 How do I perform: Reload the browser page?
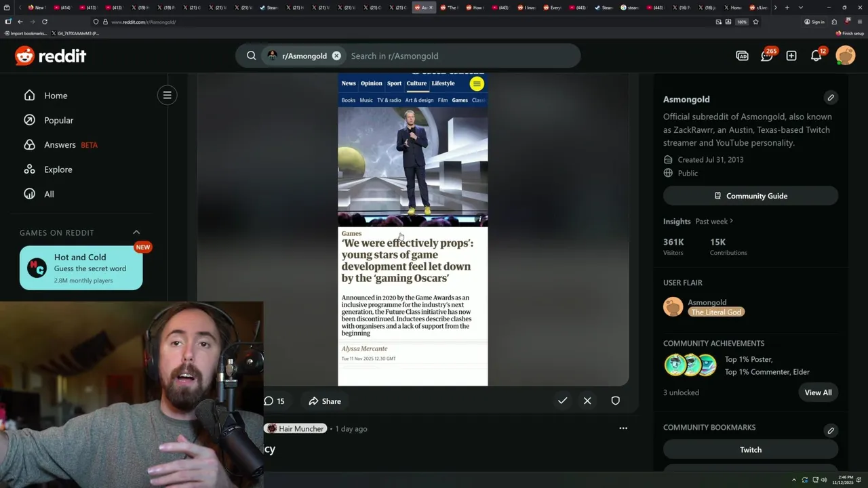click(45, 22)
